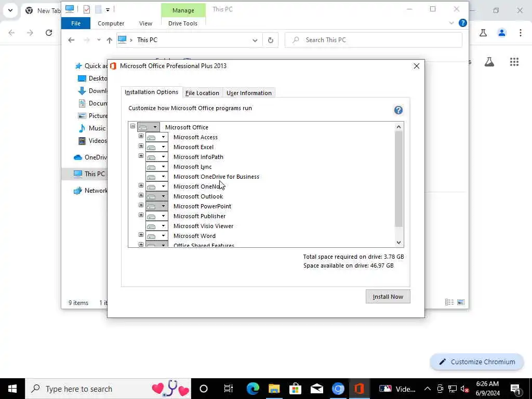Screen dimensions: 532x399
Task: Open Chromium Labs flask icon in toolbar
Action: (x=483, y=33)
